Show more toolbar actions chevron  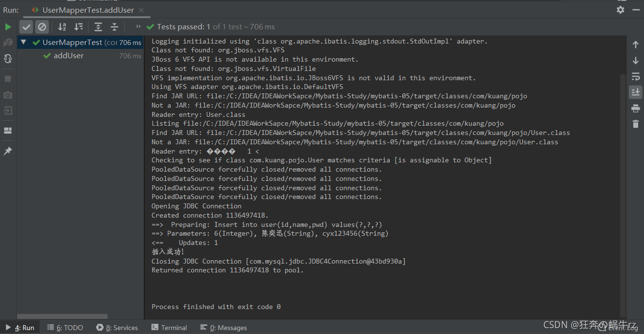[x=138, y=26]
